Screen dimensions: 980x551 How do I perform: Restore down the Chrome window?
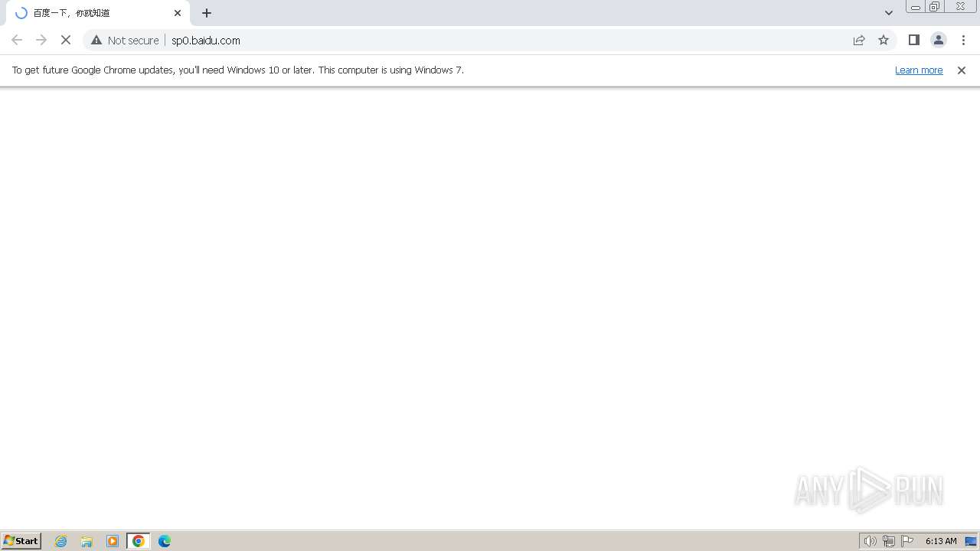(x=935, y=7)
